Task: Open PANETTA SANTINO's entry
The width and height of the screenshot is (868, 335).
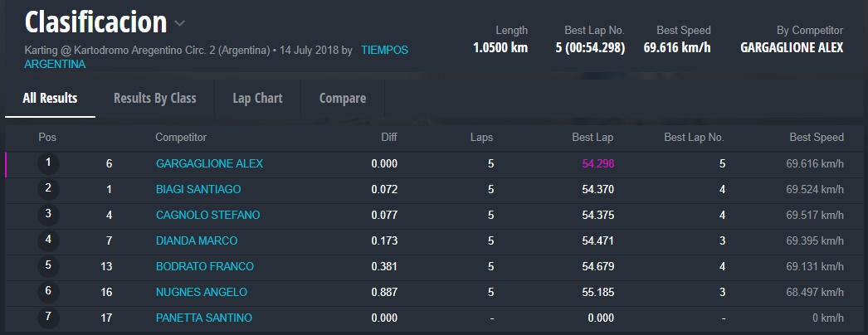Action: pos(203,318)
